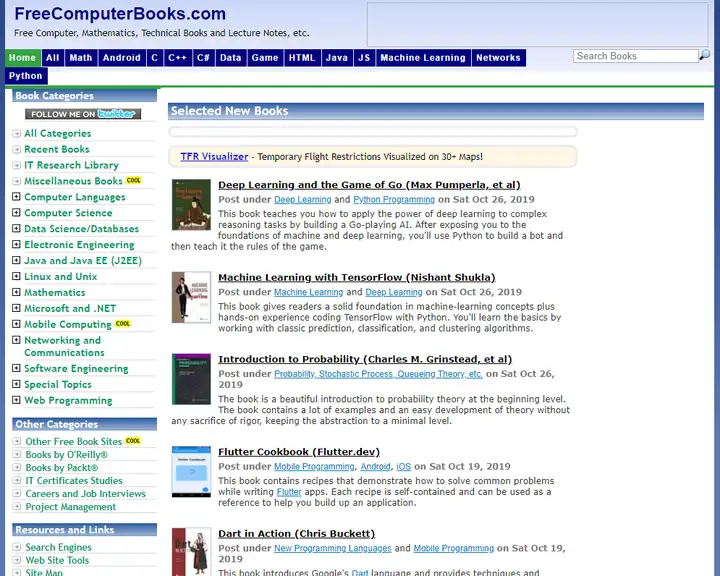Open Deep Learning and Game of Go cover
The image size is (720, 576).
click(191, 205)
